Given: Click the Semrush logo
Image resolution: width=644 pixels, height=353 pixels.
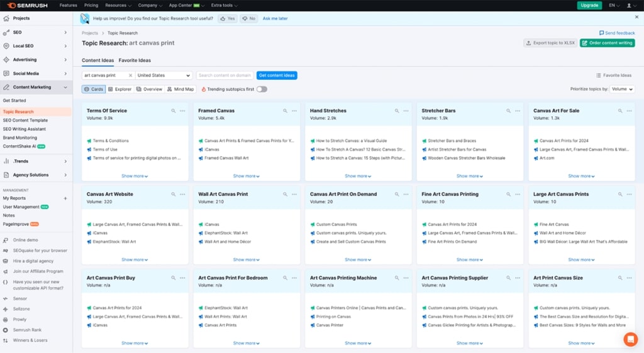Looking at the screenshot, I should (x=27, y=5).
